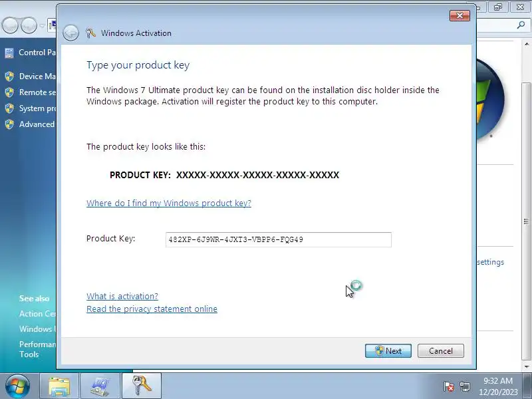Open the Windows Start menu orb
Viewport: 532px width, 399px height.
[x=17, y=386]
